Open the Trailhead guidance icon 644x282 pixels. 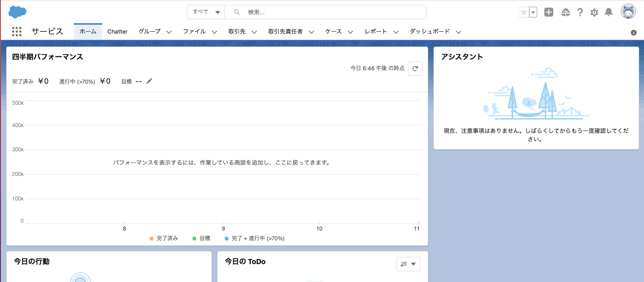click(565, 12)
